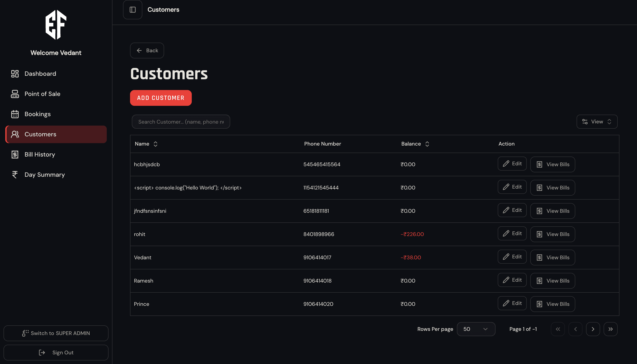Image resolution: width=637 pixels, height=364 pixels.
Task: Focus the Search Customer field
Action: point(181,122)
